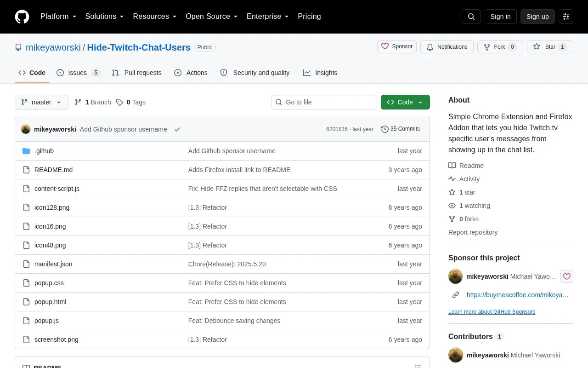Open manifest.json file
This screenshot has height=368, width=588.
tap(53, 264)
